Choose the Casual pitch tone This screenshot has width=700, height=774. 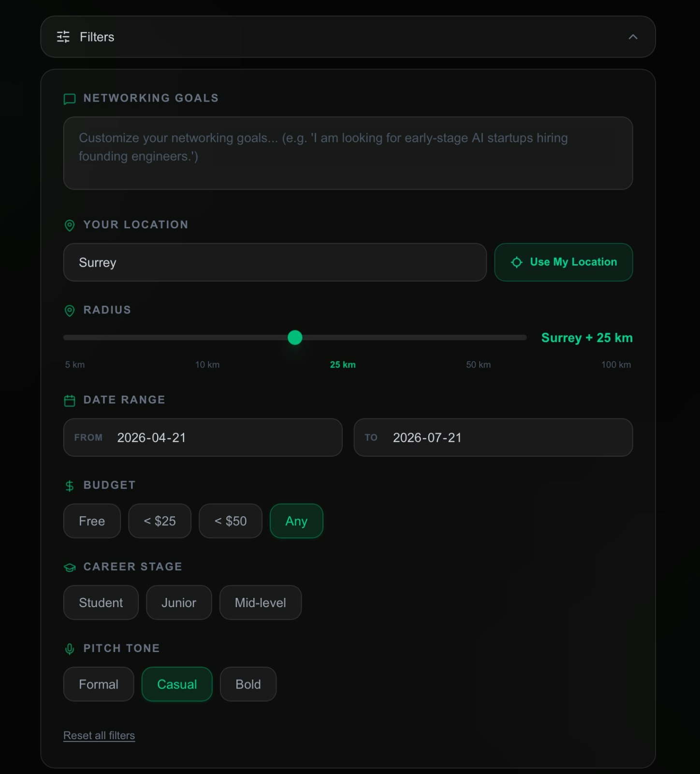pos(177,684)
